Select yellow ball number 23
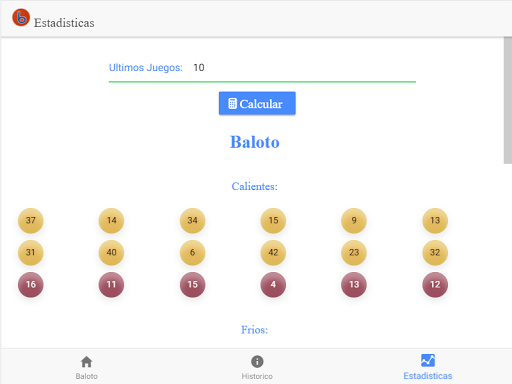The image size is (512, 384). [x=354, y=252]
